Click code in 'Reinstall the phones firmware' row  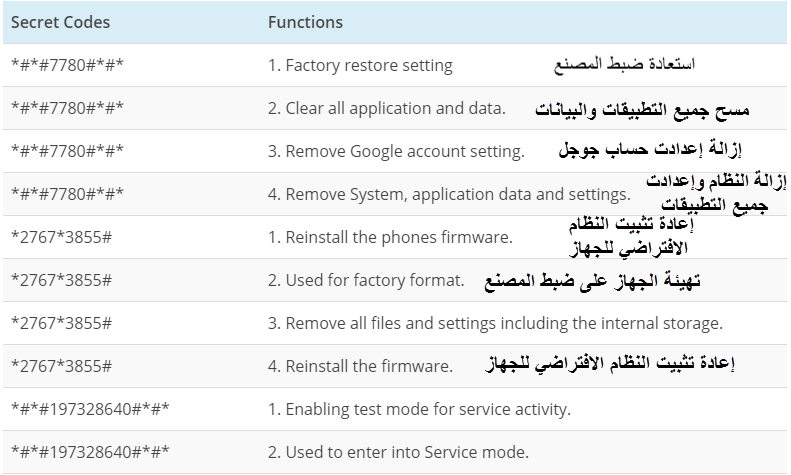[x=62, y=237]
